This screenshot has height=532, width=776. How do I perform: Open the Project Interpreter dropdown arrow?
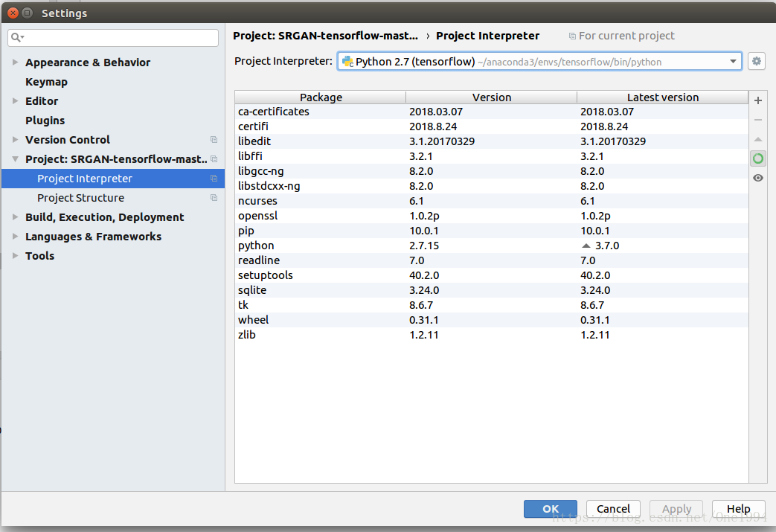pos(733,61)
